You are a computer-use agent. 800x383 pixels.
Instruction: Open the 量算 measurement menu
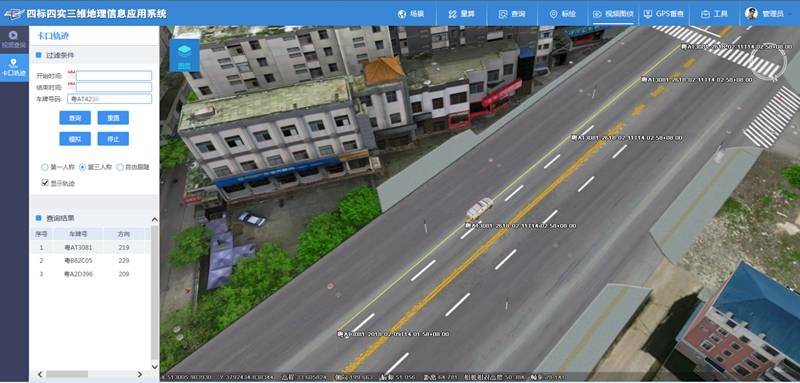(x=461, y=14)
